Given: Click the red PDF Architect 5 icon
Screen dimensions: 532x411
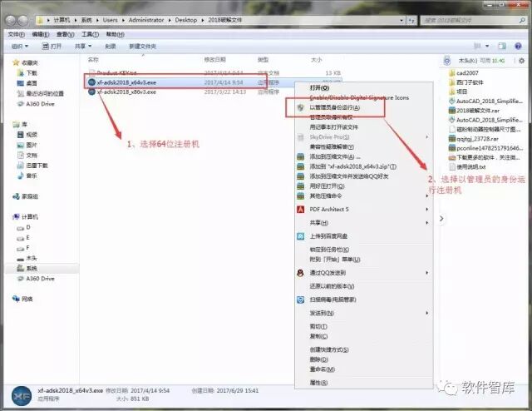Looking at the screenshot, I should (x=300, y=209).
